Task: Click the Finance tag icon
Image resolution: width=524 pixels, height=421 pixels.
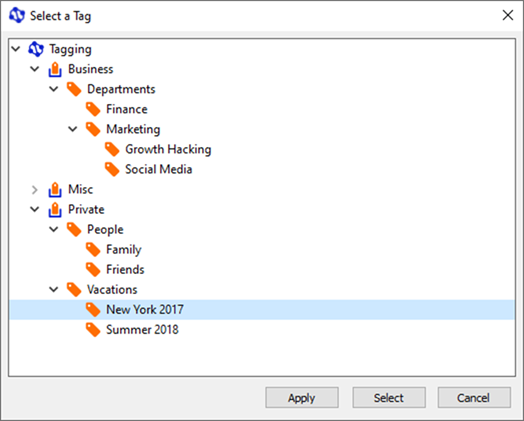Action: [93, 109]
